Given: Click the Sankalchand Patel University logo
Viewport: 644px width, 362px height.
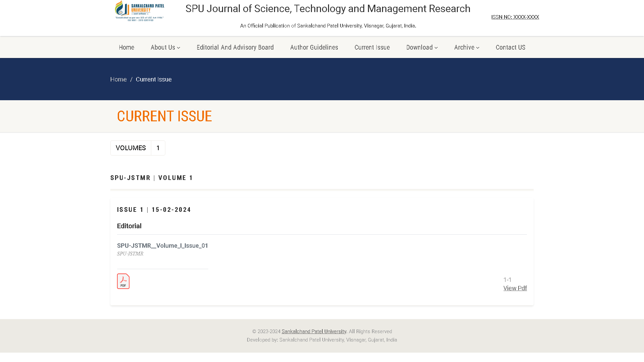Looking at the screenshot, I should (140, 11).
